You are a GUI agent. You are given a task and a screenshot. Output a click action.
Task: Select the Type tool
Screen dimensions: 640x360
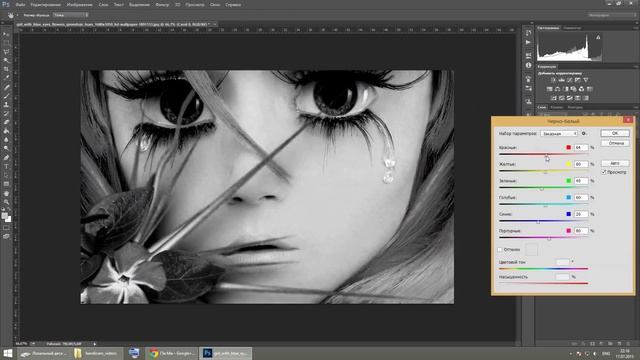tap(6, 166)
